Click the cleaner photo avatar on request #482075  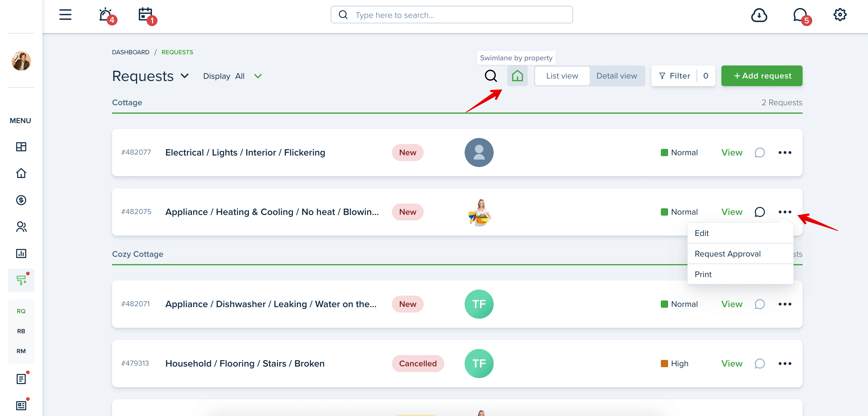pos(480,212)
